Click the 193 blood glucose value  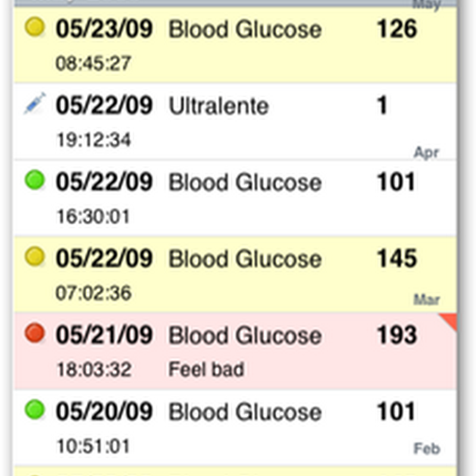point(396,336)
